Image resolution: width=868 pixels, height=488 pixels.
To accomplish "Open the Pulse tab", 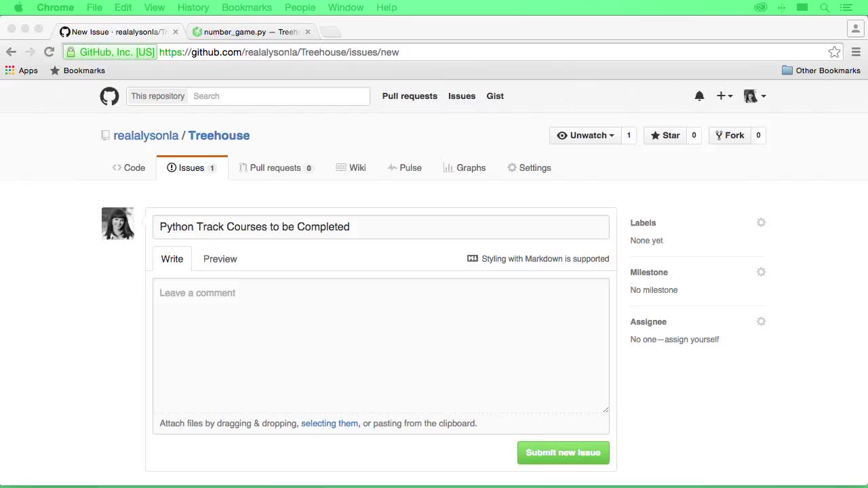I will coord(404,168).
